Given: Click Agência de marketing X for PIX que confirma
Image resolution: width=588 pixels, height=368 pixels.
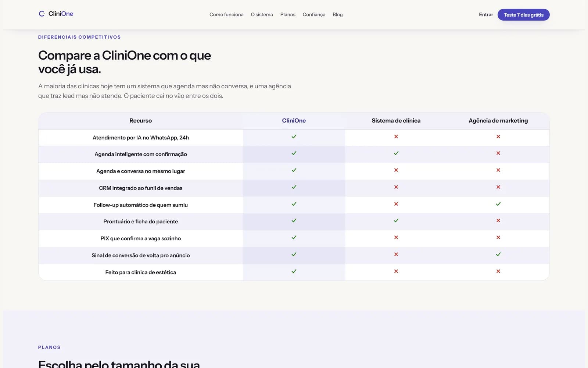Looking at the screenshot, I should tap(498, 237).
